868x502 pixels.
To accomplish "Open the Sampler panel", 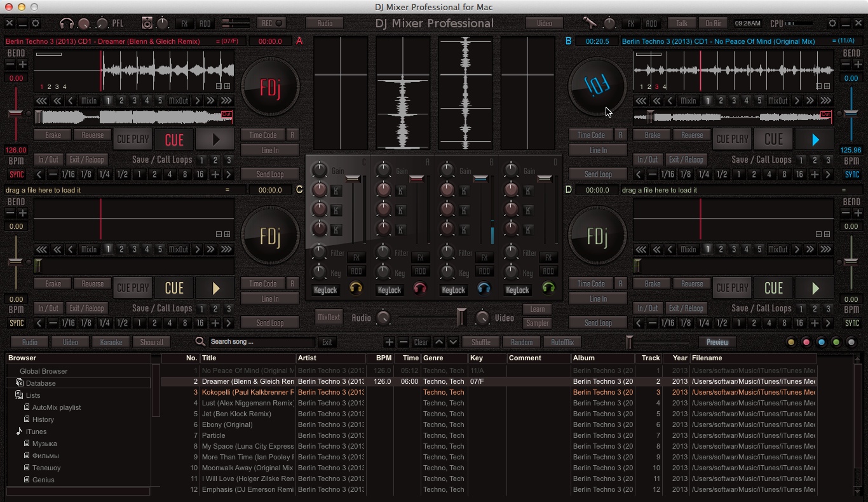I will click(x=538, y=323).
